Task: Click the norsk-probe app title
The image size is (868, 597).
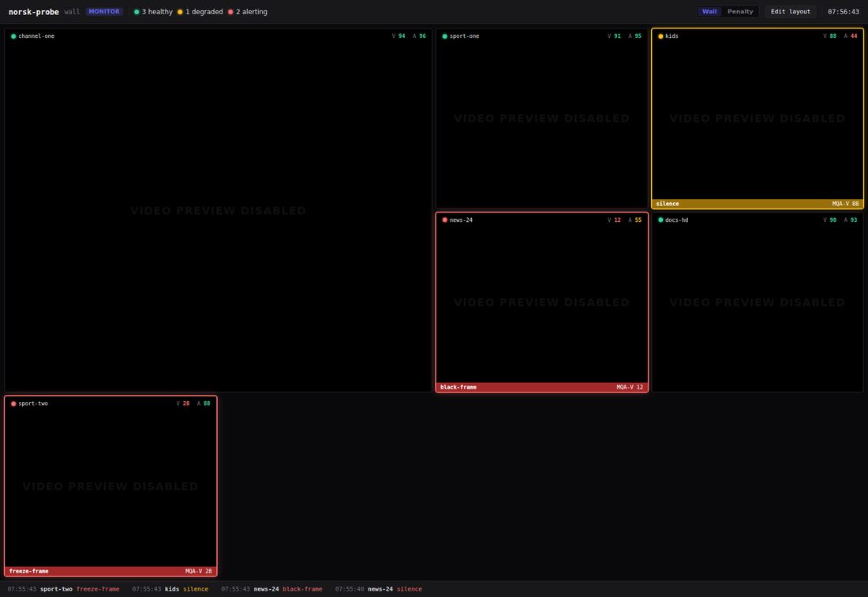Action: (34, 12)
